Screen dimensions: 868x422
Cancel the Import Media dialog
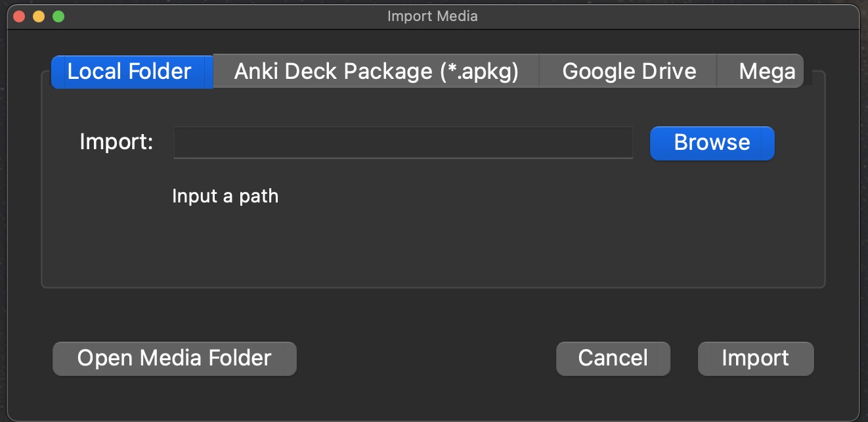[x=613, y=358]
